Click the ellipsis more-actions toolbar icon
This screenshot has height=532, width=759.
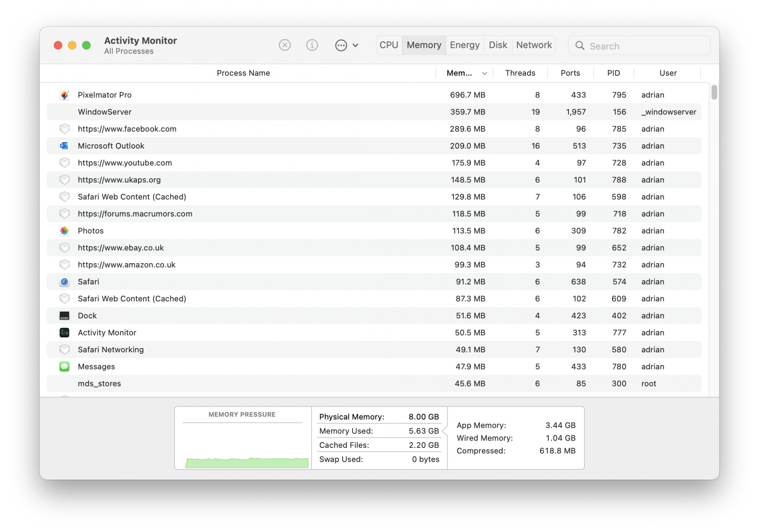coord(341,46)
